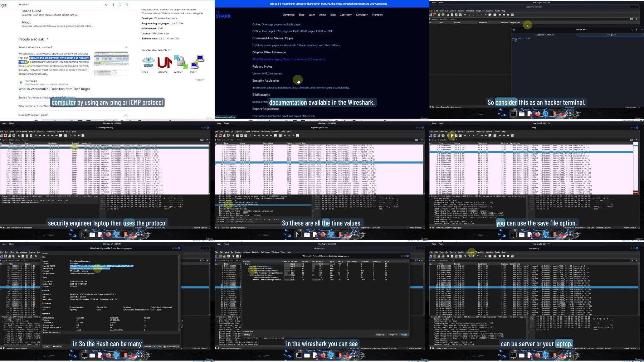Open 'What is Wireshark? | Definition from TechTarget' link
644x362 pixels.
pyautogui.click(x=54, y=89)
